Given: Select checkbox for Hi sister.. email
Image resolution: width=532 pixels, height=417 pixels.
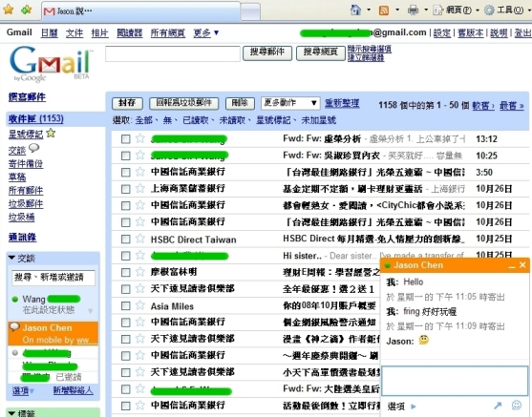Looking at the screenshot, I should tap(125, 256).
